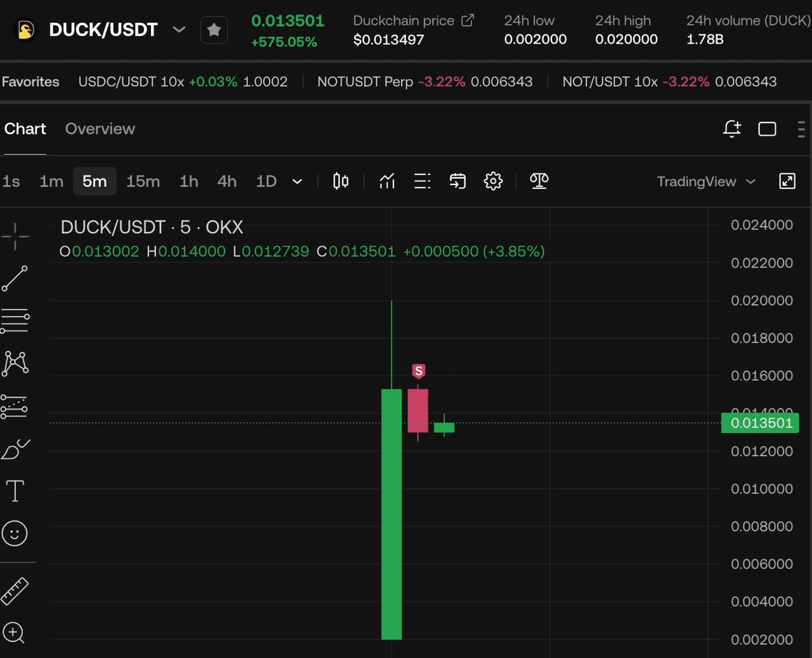Image resolution: width=812 pixels, height=658 pixels.
Task: Select the Chart tab
Action: (x=25, y=129)
